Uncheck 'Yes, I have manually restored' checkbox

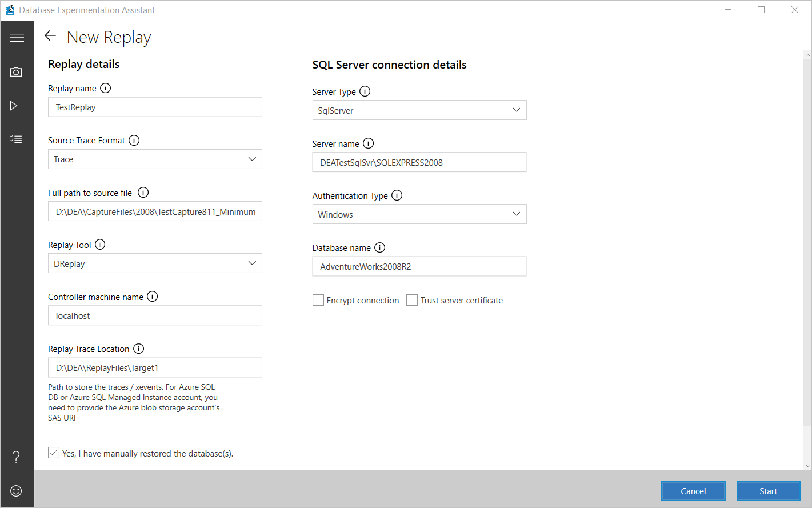click(x=54, y=453)
